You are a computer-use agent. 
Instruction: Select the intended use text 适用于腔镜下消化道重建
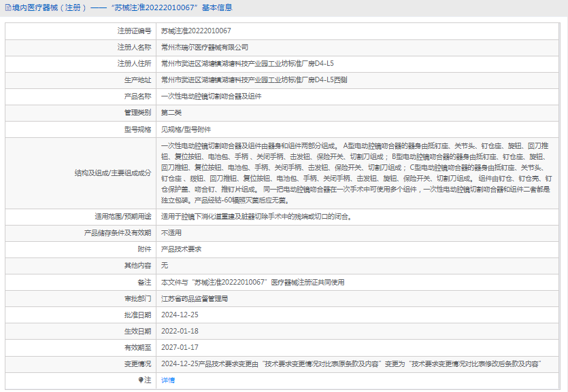pos(257,217)
